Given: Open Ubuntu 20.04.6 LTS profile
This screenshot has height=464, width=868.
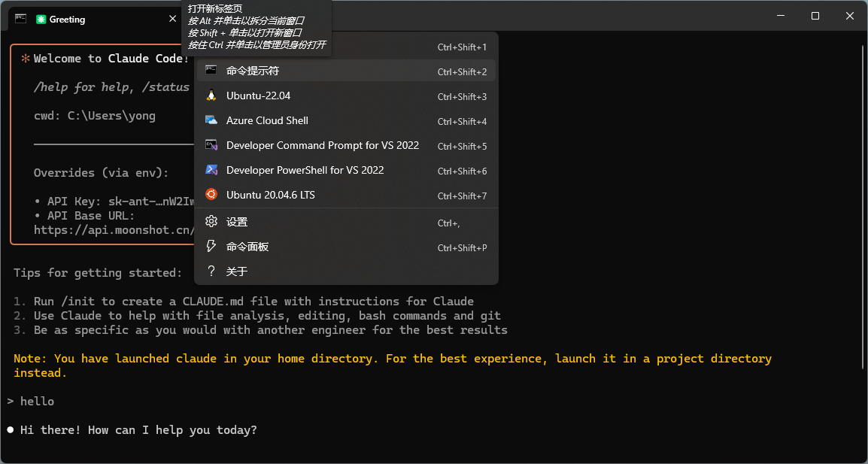Looking at the screenshot, I should point(347,195).
